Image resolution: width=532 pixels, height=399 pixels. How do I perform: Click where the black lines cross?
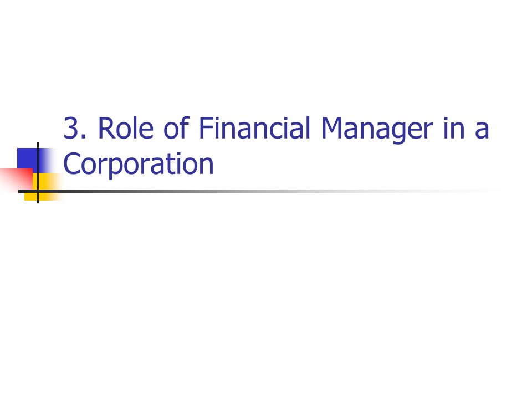click(x=38, y=191)
